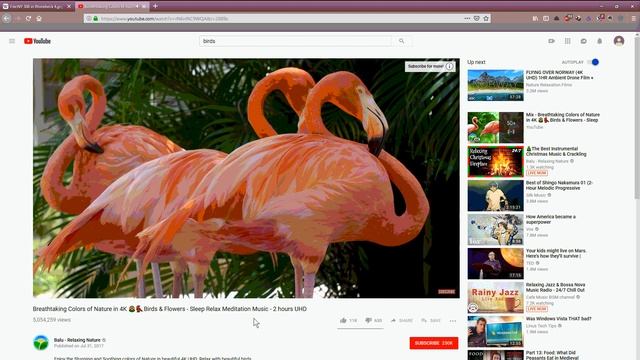
Task: Open the YouTube messages icon
Action: [584, 41]
